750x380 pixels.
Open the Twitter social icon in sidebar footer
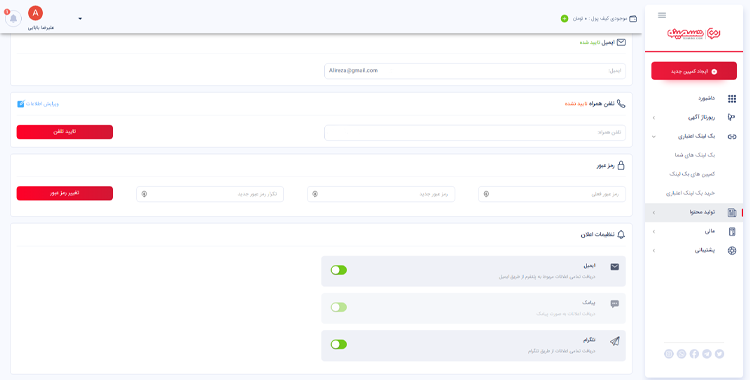719,354
